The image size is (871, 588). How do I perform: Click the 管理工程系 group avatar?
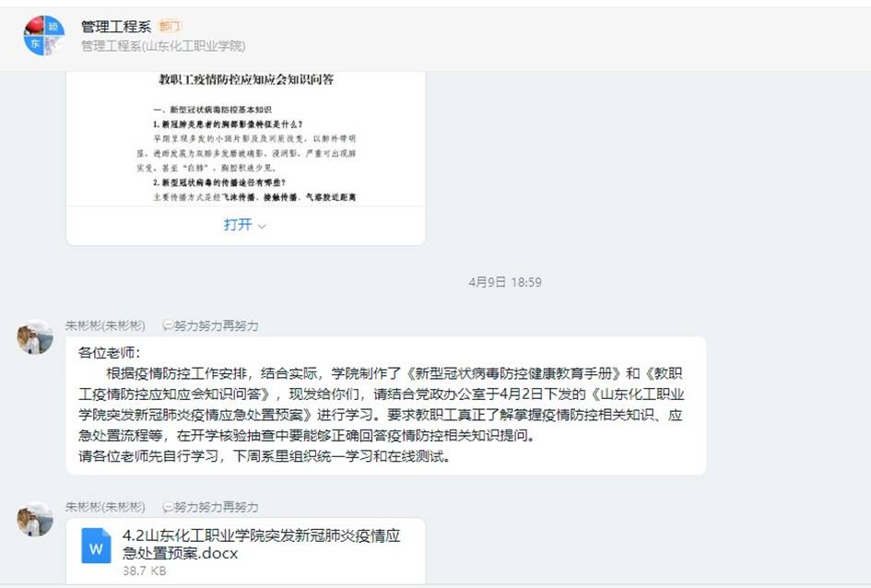pos(44,36)
